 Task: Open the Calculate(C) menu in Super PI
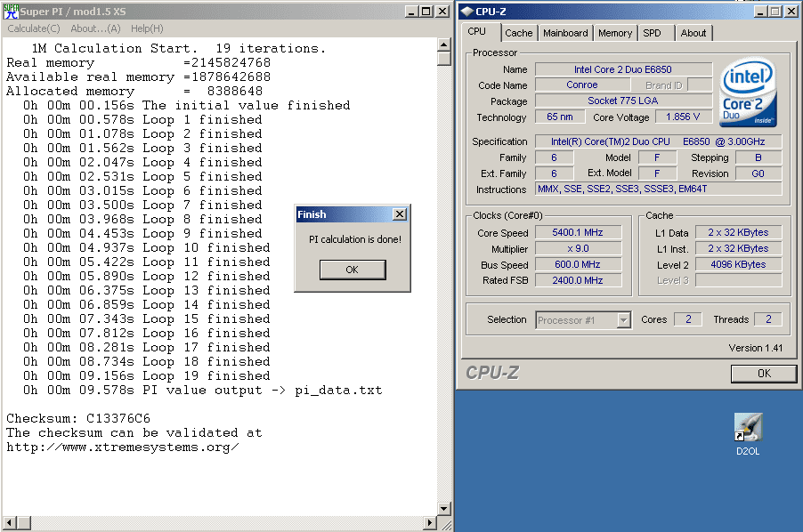34,28
